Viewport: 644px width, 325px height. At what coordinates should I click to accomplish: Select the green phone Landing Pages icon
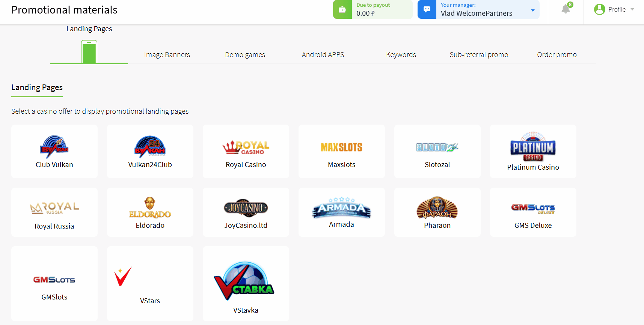[89, 52]
